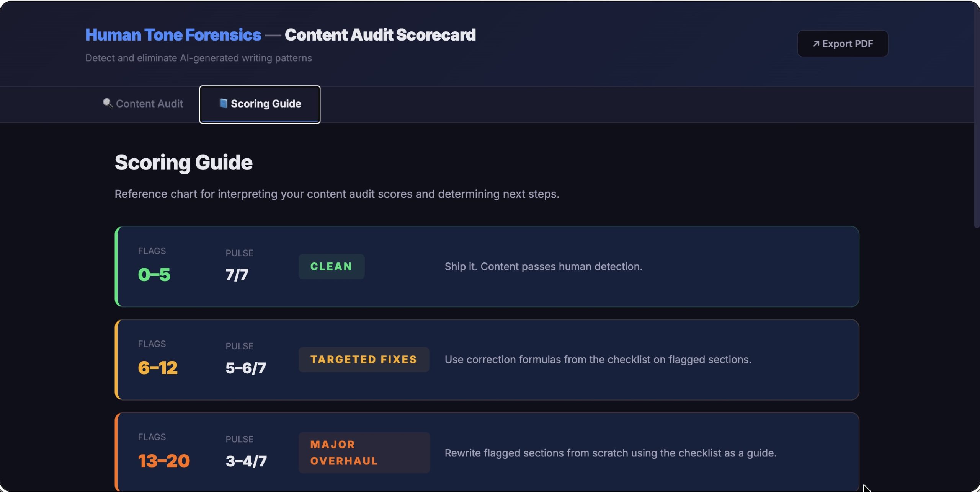Click the 5–6/7 pulse value
The image size is (980, 492).
(246, 368)
